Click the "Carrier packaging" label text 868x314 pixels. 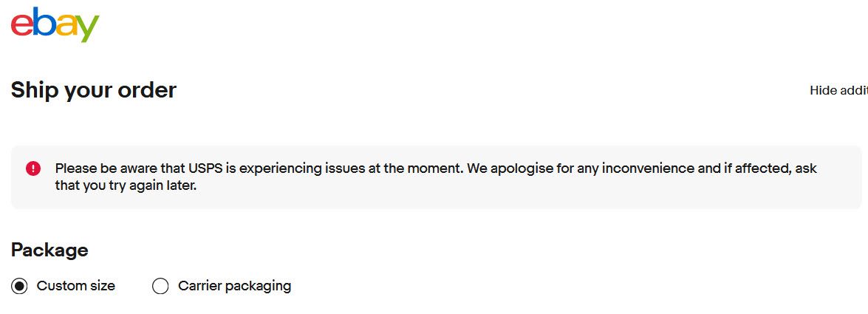point(234,286)
